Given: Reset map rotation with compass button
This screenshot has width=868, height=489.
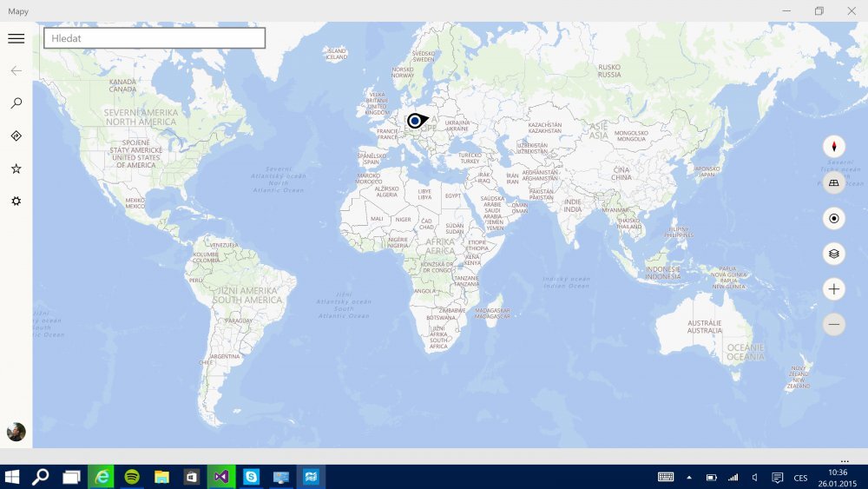Looking at the screenshot, I should [x=833, y=147].
